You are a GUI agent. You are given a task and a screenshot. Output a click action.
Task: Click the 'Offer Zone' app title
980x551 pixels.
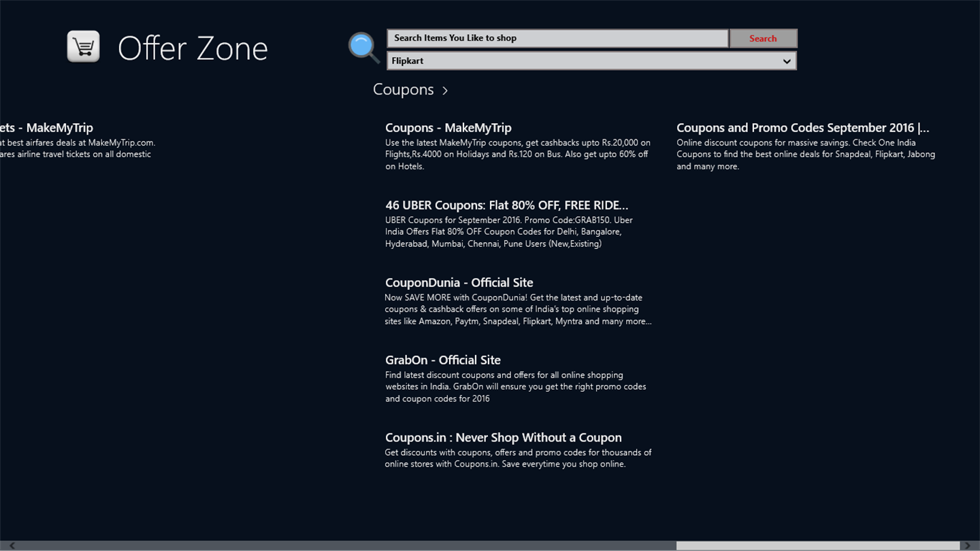(193, 48)
